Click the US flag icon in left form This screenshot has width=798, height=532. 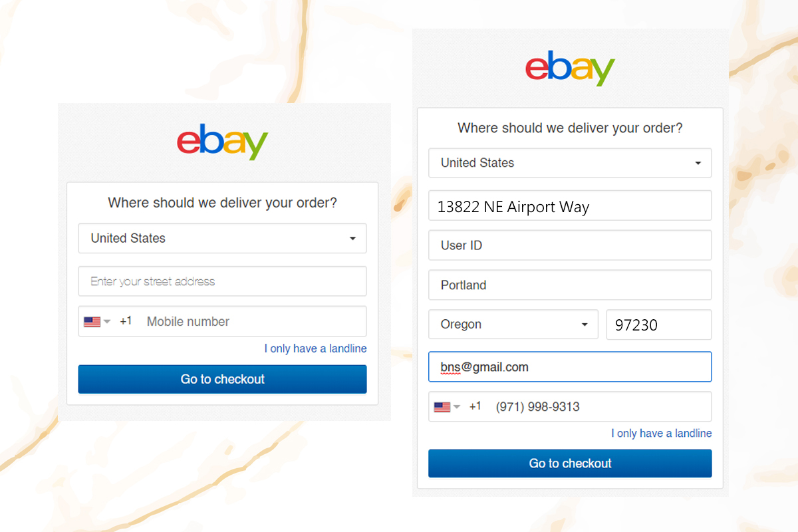coord(92,322)
